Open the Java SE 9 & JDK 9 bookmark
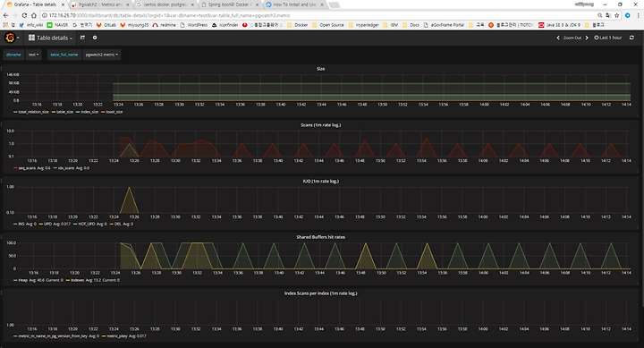This screenshot has width=644, height=348. pyautogui.click(x=559, y=25)
